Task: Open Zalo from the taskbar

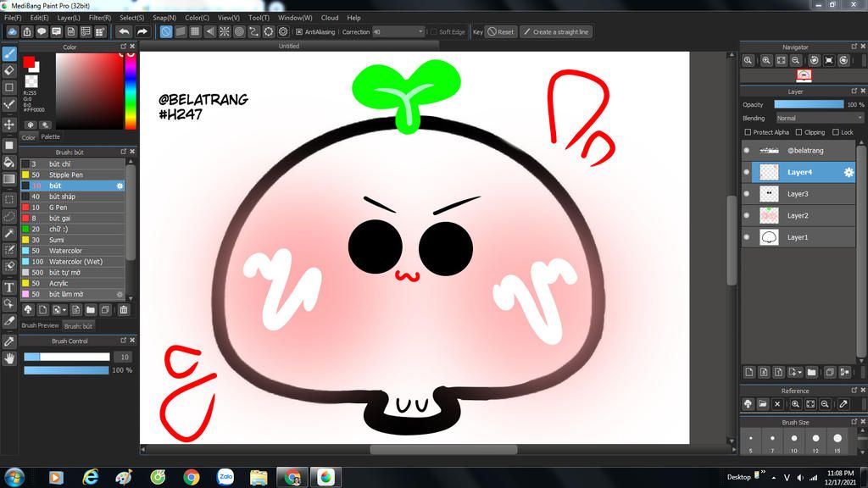Action: pos(225,476)
